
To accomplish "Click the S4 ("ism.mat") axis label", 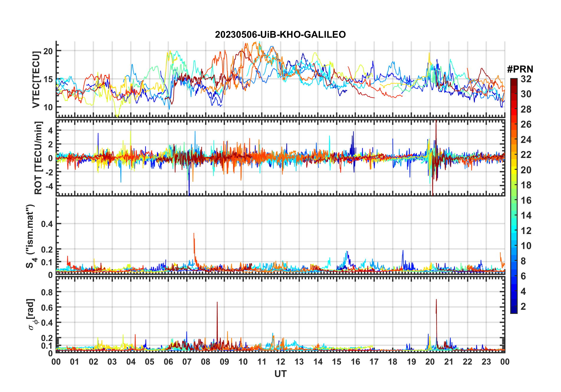I will coord(30,236).
